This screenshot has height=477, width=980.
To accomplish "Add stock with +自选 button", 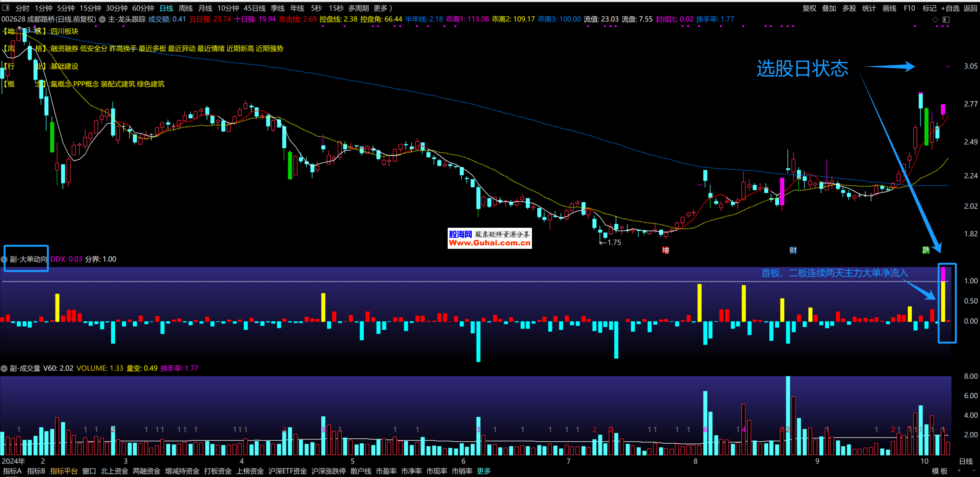I will point(950,8).
